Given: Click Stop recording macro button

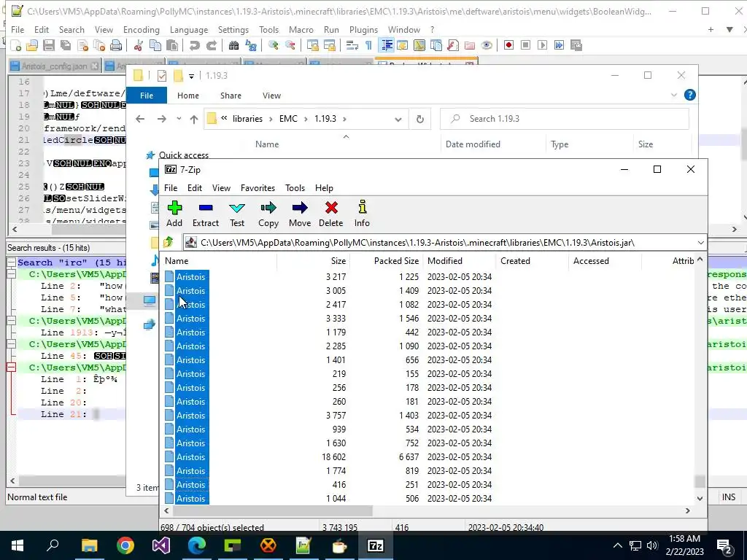Looking at the screenshot, I should pyautogui.click(x=525, y=45).
